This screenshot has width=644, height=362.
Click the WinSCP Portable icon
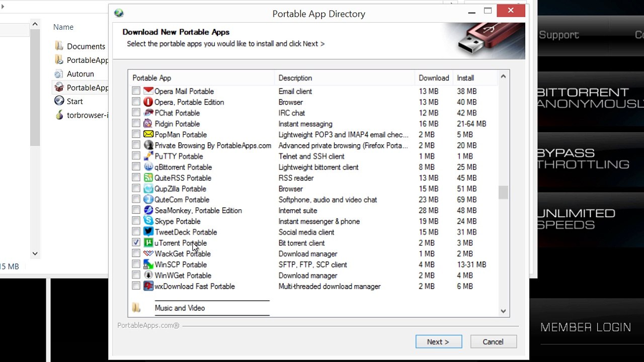pyautogui.click(x=148, y=264)
